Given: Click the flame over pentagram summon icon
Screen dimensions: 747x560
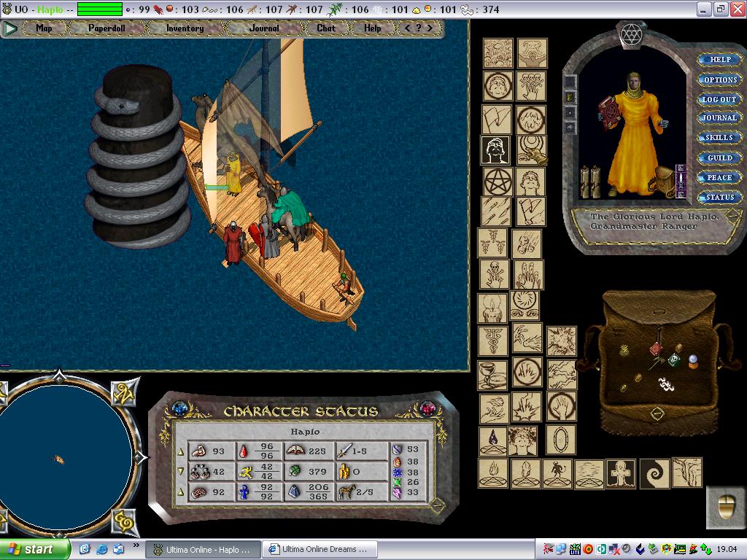Looking at the screenshot, I should (493, 473).
